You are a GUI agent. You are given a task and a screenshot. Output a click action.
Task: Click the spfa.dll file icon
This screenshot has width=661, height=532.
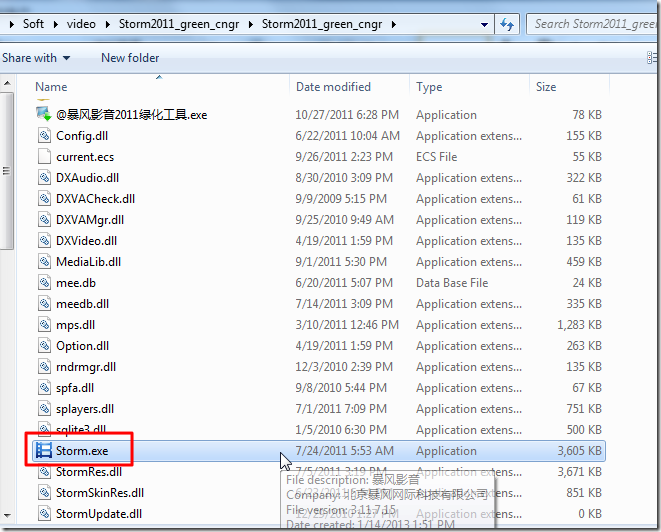pos(44,388)
